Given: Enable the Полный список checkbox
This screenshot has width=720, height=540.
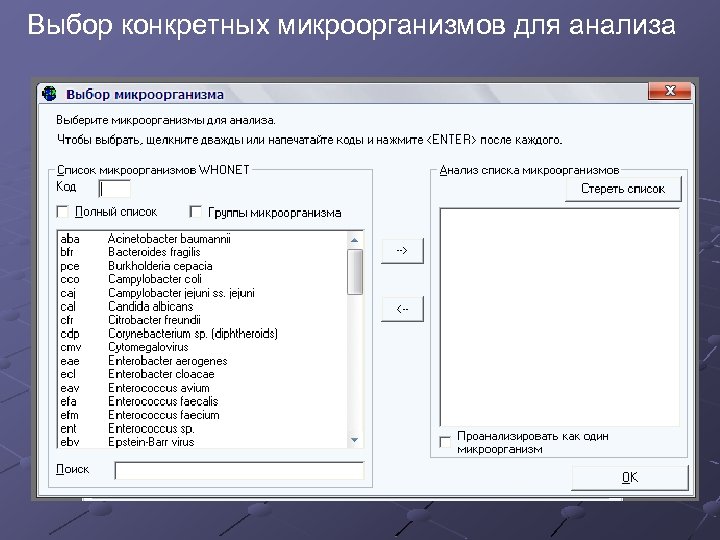Looking at the screenshot, I should (62, 212).
